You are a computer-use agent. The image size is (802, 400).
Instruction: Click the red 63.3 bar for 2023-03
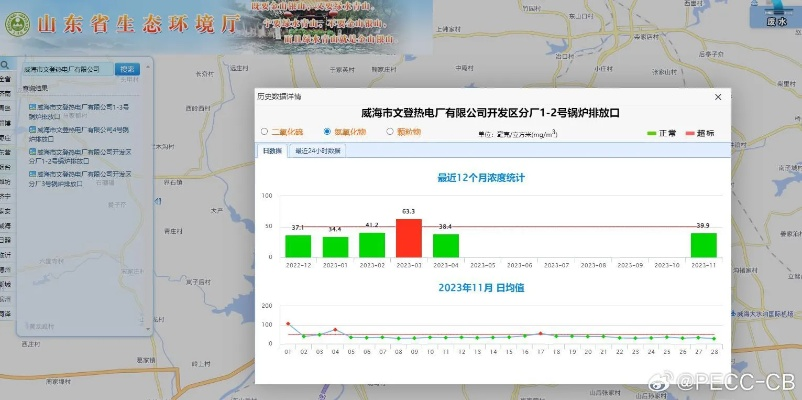[408, 237]
